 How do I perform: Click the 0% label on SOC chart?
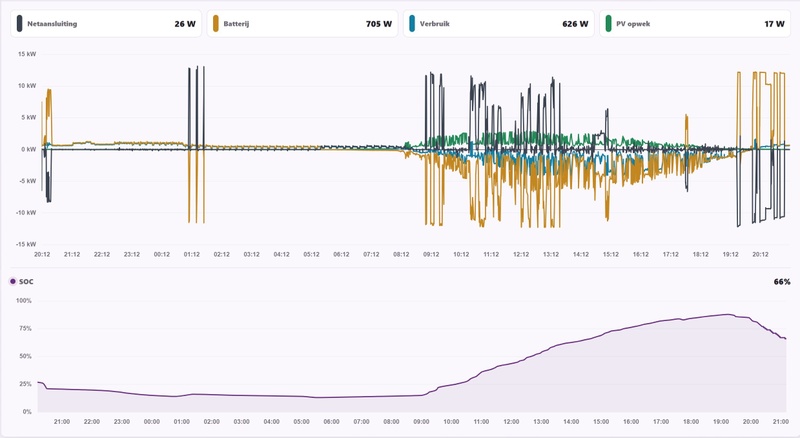tap(27, 411)
